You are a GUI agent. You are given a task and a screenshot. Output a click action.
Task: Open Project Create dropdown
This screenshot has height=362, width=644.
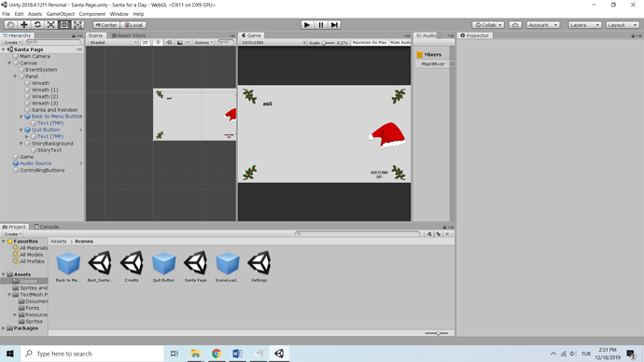tap(12, 234)
